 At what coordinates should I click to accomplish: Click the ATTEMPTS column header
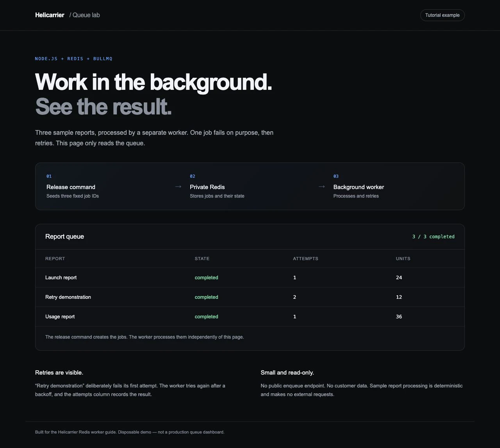click(305, 259)
